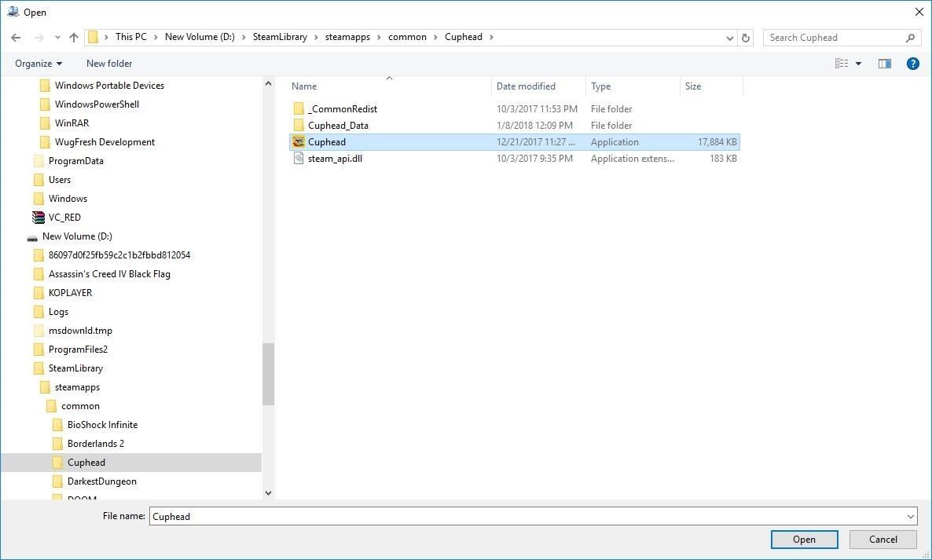
Task: Navigate back using the back arrow
Action: tap(16, 37)
